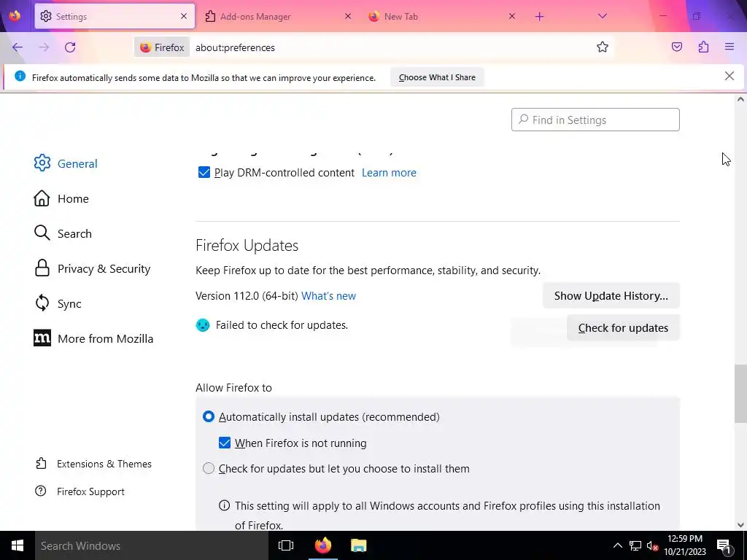Open the Save to Pocket icon
747x560 pixels.
tap(676, 47)
